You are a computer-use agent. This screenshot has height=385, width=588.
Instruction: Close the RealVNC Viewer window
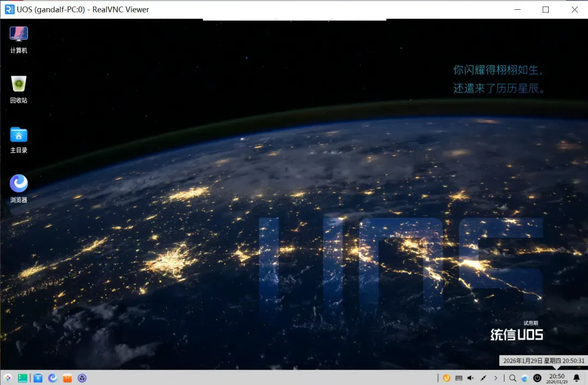(574, 9)
